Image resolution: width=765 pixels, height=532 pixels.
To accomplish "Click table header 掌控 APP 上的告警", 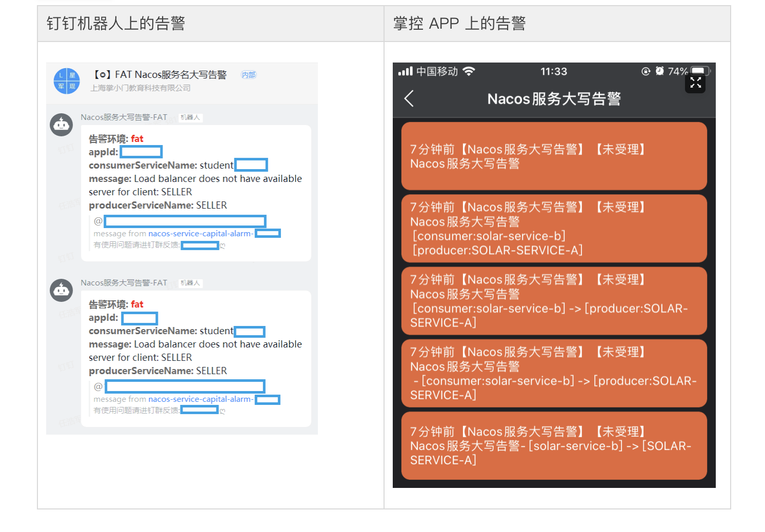I will pyautogui.click(x=459, y=24).
